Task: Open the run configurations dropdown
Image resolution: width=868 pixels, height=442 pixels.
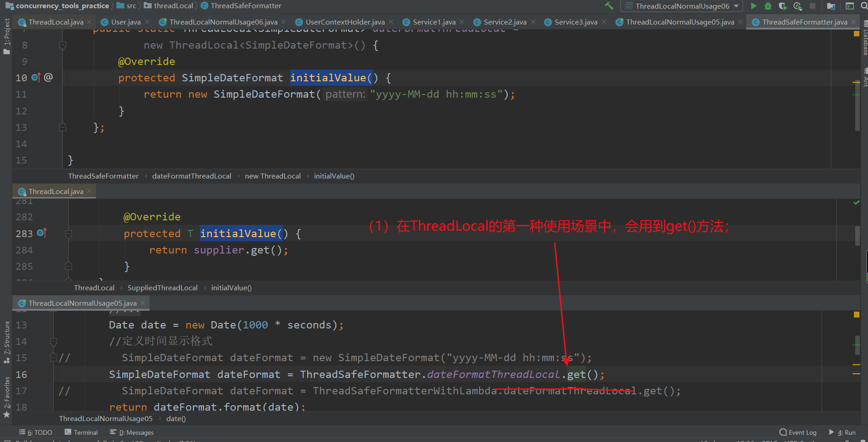Action: 736,6
